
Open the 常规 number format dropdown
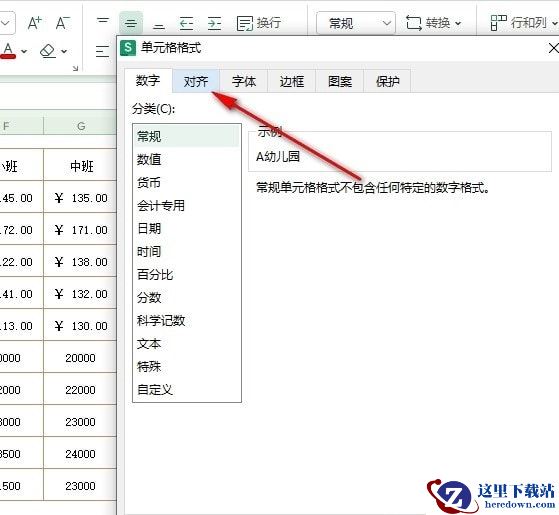[x=355, y=24]
